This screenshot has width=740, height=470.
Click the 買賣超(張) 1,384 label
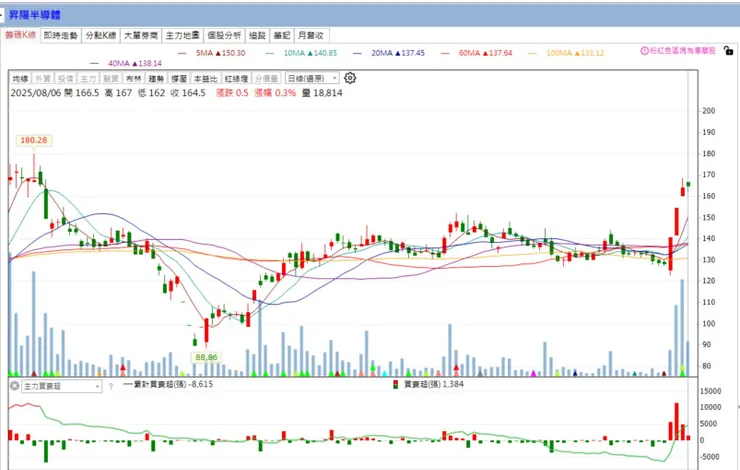point(434,384)
